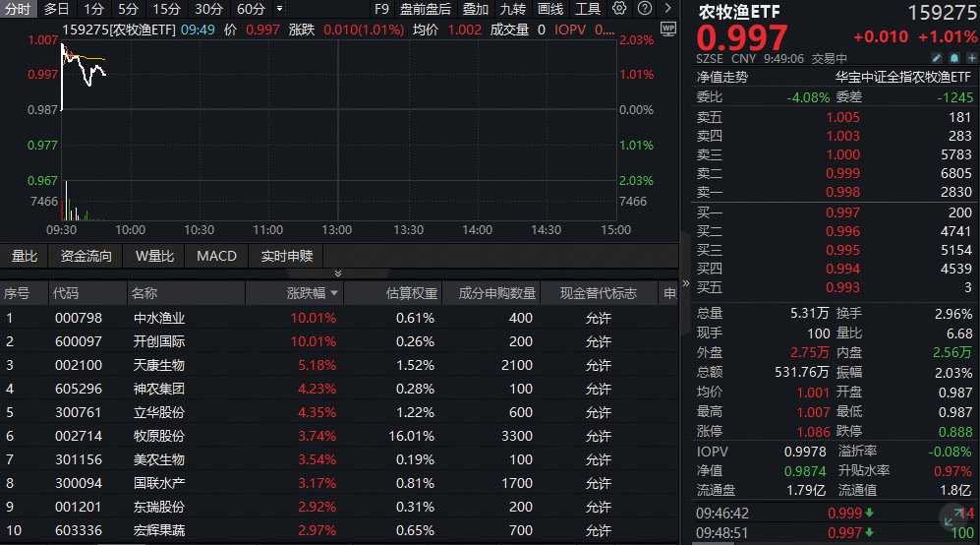Toggle 盘前盘后 pre/post market display
Image resolution: width=980 pixels, height=545 pixels.
[x=426, y=9]
